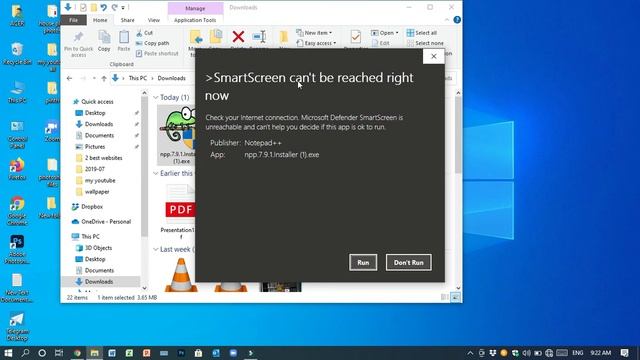Image resolution: width=640 pixels, height=360 pixels.
Task: Click Run in the SmartScreen dialog
Action: (363, 262)
